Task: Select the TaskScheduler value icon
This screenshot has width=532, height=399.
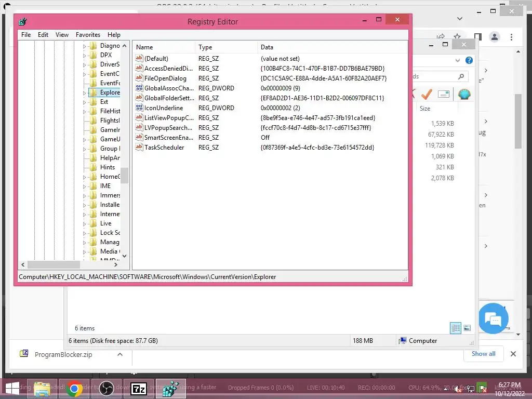Action: pos(139,147)
